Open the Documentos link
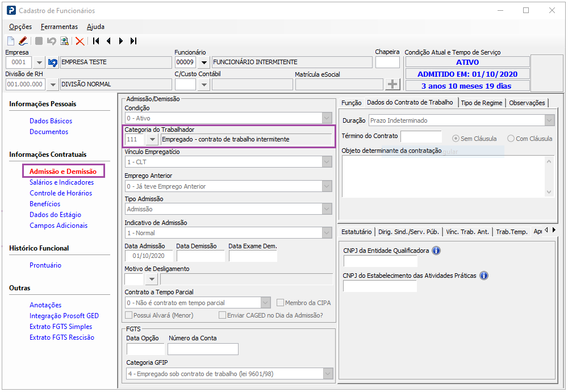Screen dimensions: 568x392 point(49,132)
